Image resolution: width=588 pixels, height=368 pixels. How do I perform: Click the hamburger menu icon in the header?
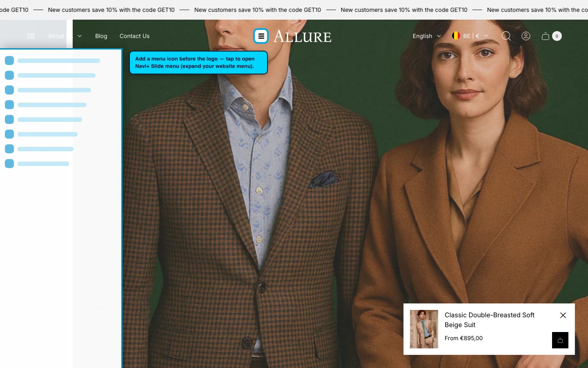click(x=31, y=36)
